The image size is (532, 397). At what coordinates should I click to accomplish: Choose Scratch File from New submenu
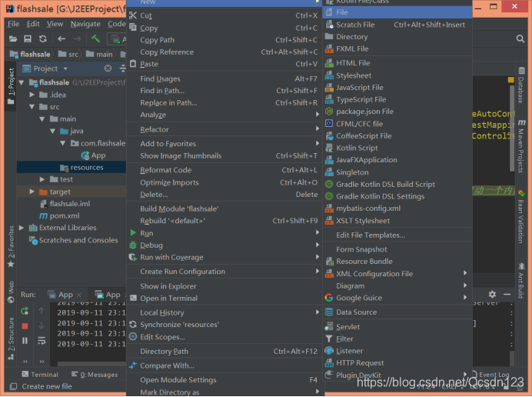[397, 25]
